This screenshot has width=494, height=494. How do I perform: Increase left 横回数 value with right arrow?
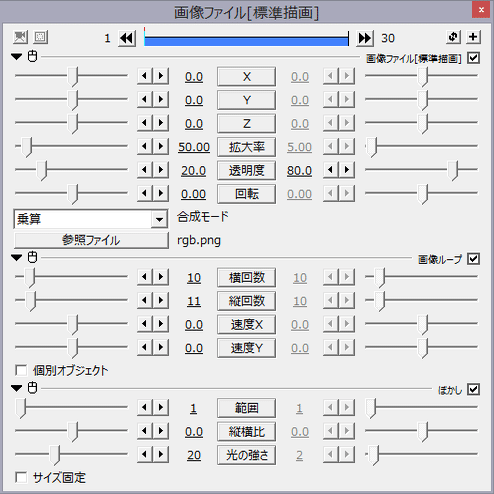(x=161, y=277)
